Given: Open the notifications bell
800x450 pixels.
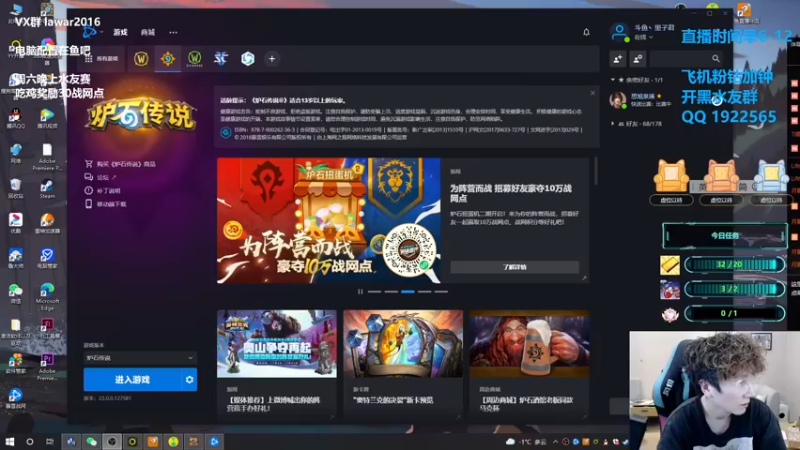Looking at the screenshot, I should (586, 32).
